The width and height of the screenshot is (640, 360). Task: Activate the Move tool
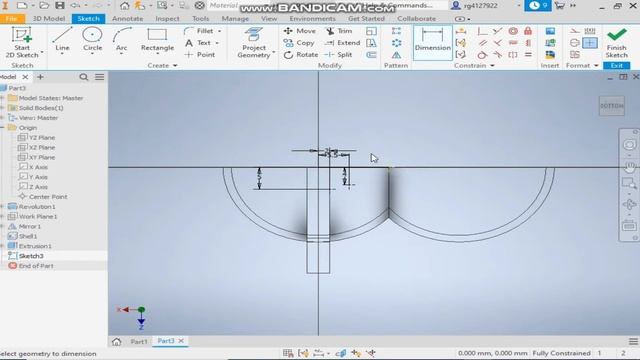click(300, 31)
